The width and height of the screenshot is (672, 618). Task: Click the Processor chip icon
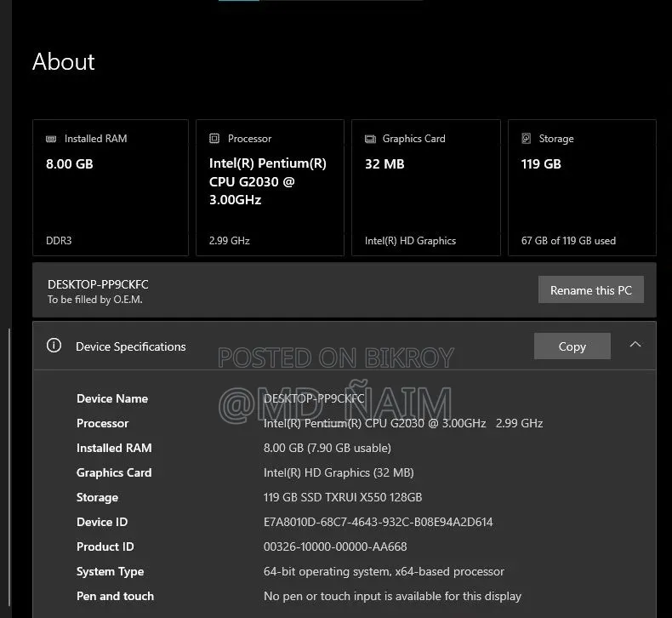[214, 138]
